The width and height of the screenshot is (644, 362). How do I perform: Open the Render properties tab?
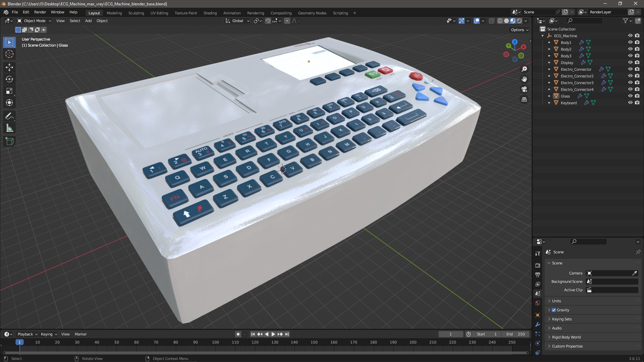point(538,265)
